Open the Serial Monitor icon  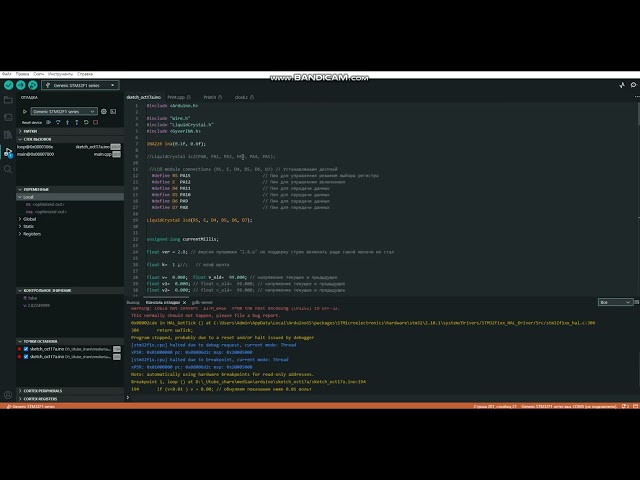click(x=633, y=85)
